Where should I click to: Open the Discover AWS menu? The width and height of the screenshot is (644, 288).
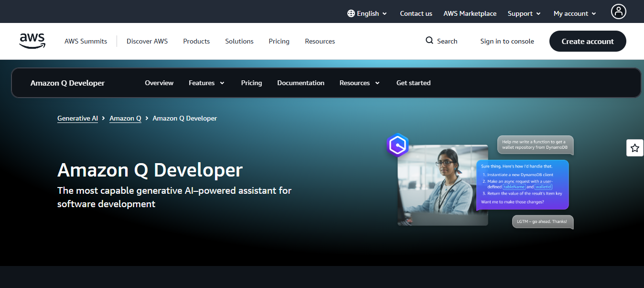point(147,41)
